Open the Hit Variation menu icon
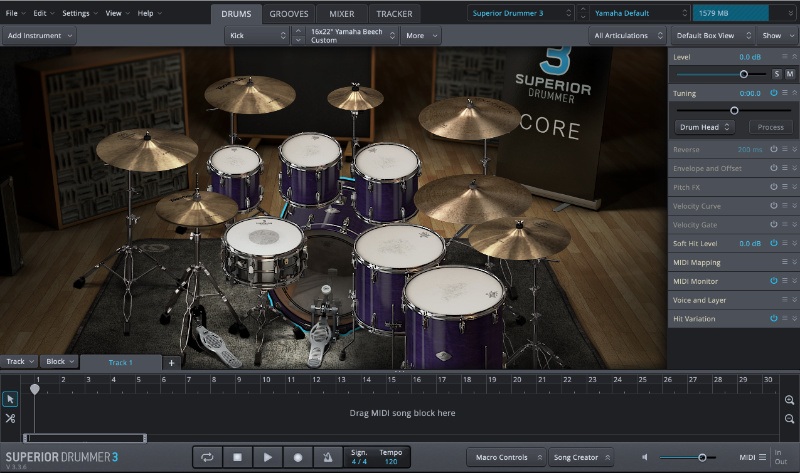The width and height of the screenshot is (800, 473). 785,318
